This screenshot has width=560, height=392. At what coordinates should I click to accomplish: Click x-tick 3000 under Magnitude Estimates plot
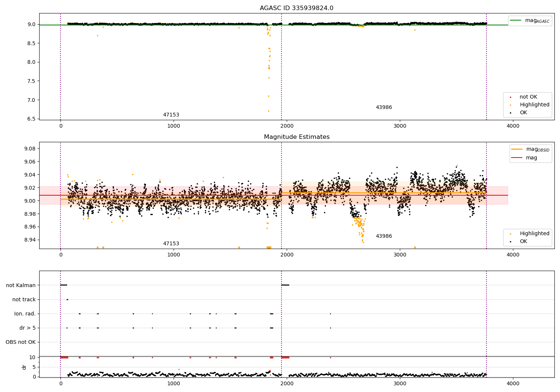[x=400, y=255]
